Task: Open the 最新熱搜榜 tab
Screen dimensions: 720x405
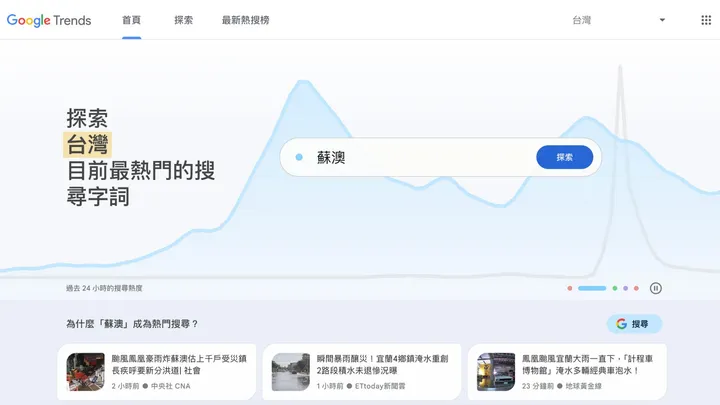Action: coord(245,20)
